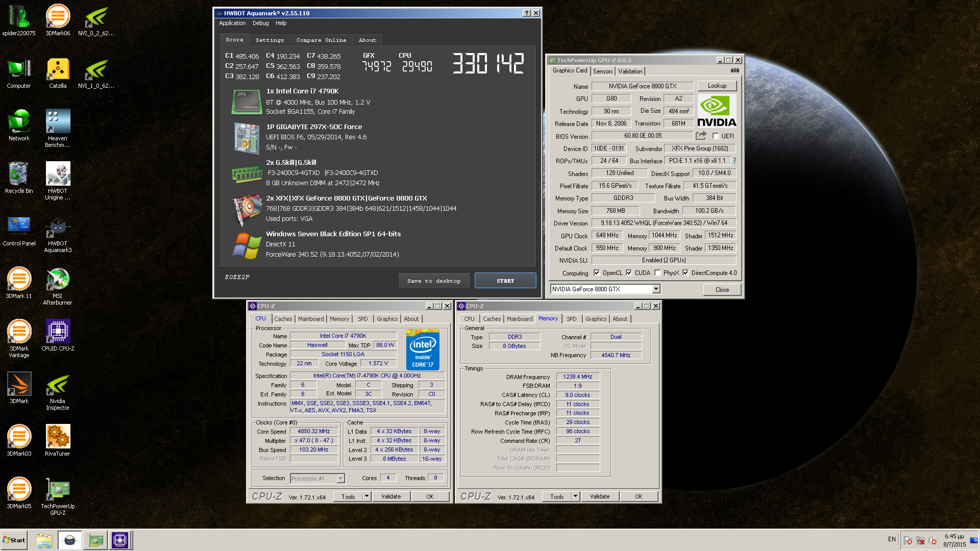980x551 pixels.
Task: Launch 3DMark05 desktop shortcut
Action: [19, 493]
